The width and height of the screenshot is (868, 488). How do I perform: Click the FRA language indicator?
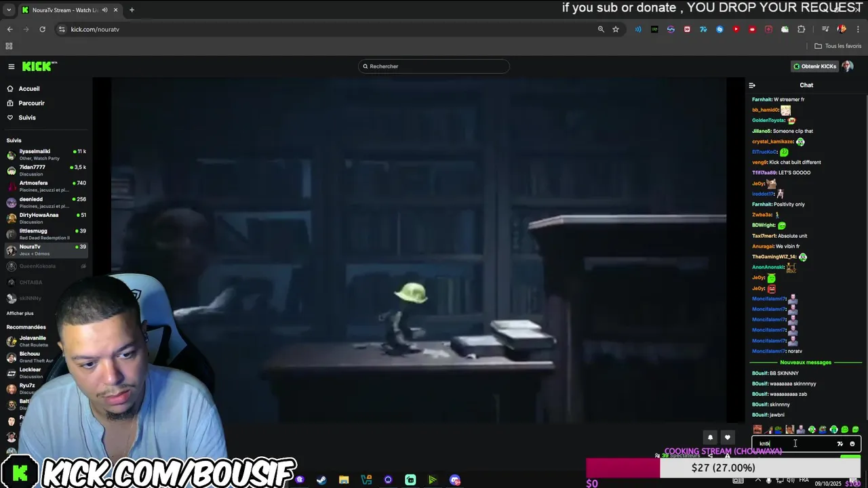[804, 480]
